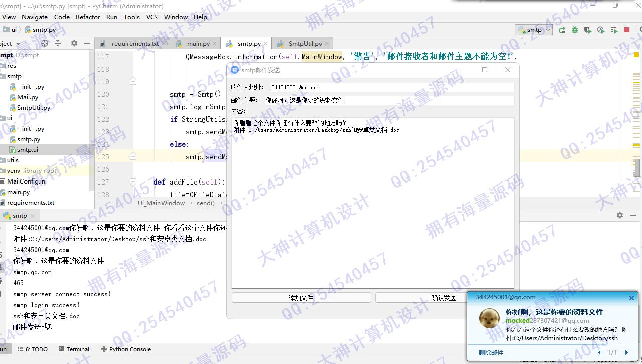
Task: Close the smtp run tab
Action: click(x=32, y=216)
